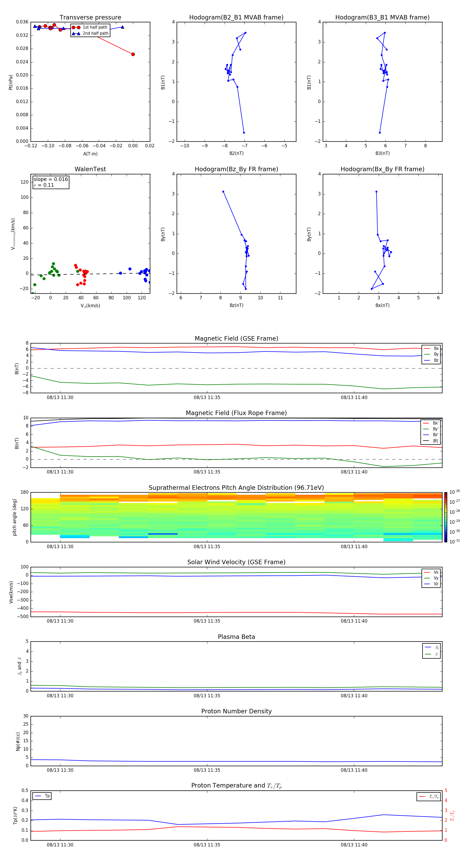Click the Suprathermal Electrons Pitch Angle Distribution title
Viewport: 473px width, 868px height.
click(236, 488)
